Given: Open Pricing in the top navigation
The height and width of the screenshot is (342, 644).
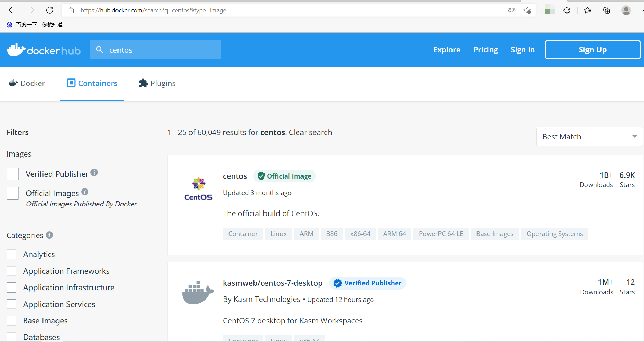Looking at the screenshot, I should [x=485, y=50].
